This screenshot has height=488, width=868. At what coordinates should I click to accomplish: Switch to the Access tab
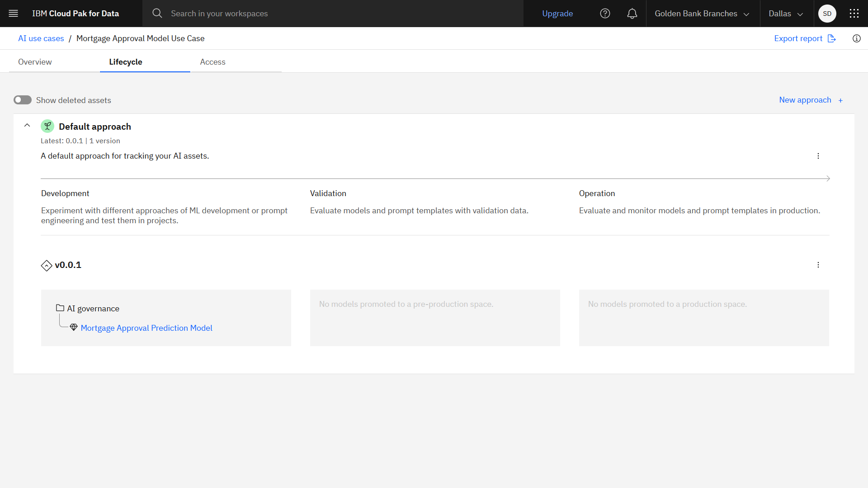(x=236, y=62)
